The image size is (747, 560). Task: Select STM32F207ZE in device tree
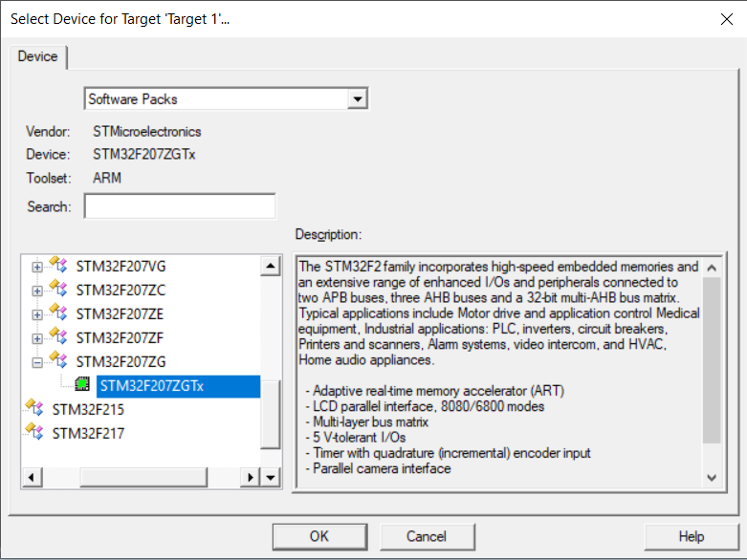pyautogui.click(x=121, y=314)
